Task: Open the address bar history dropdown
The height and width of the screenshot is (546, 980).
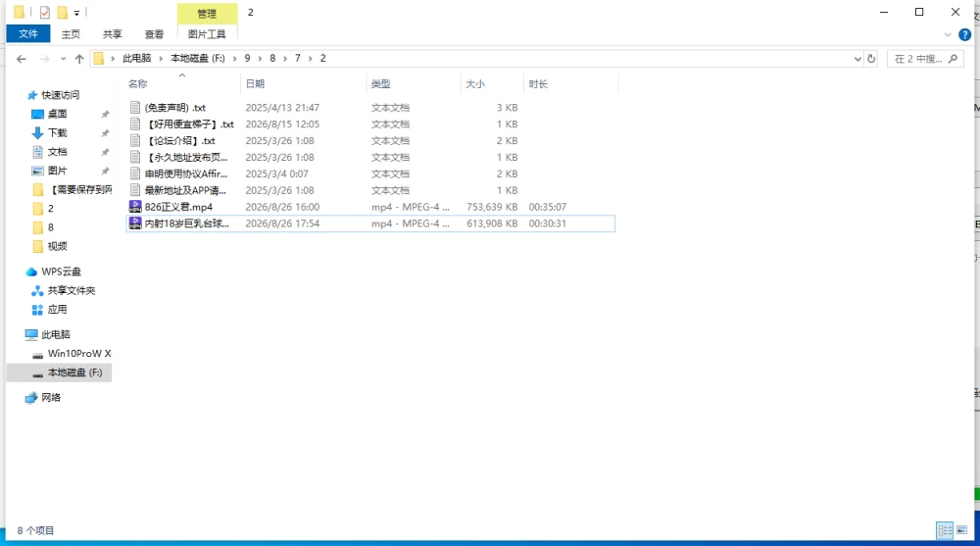Action: pos(857,59)
